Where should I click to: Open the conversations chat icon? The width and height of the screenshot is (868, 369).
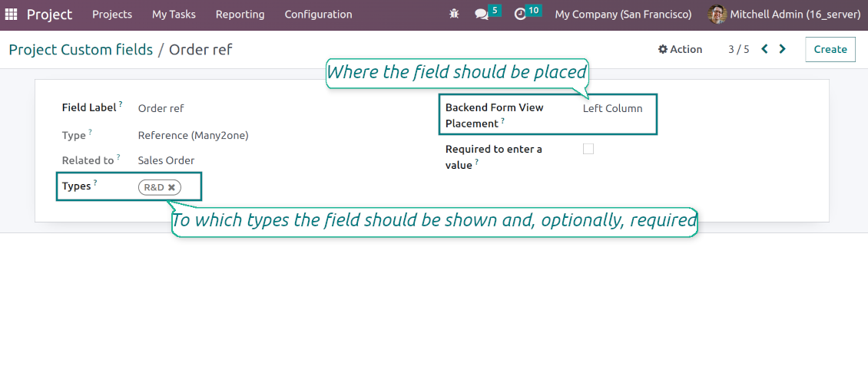click(x=482, y=15)
